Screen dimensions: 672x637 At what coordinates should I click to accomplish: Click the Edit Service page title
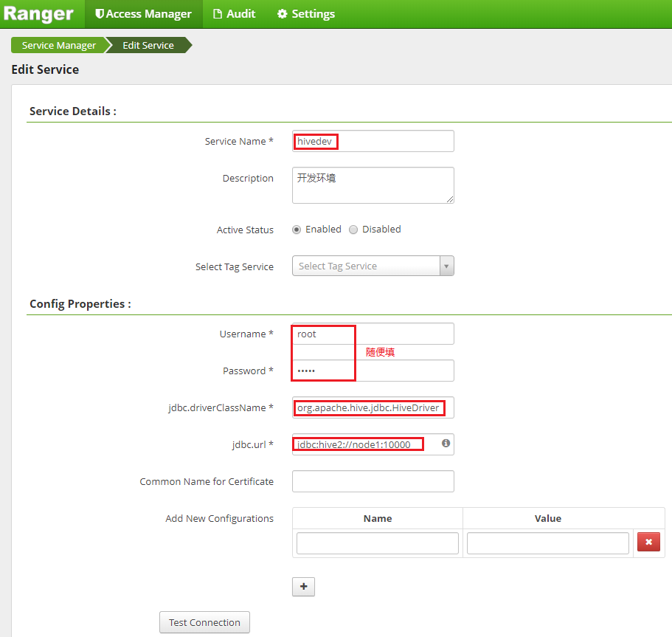pos(45,69)
